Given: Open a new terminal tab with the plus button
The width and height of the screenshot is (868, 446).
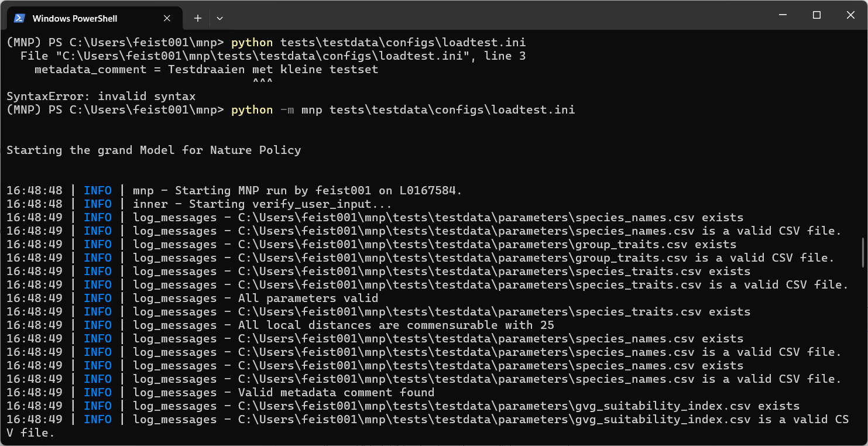Looking at the screenshot, I should [197, 18].
